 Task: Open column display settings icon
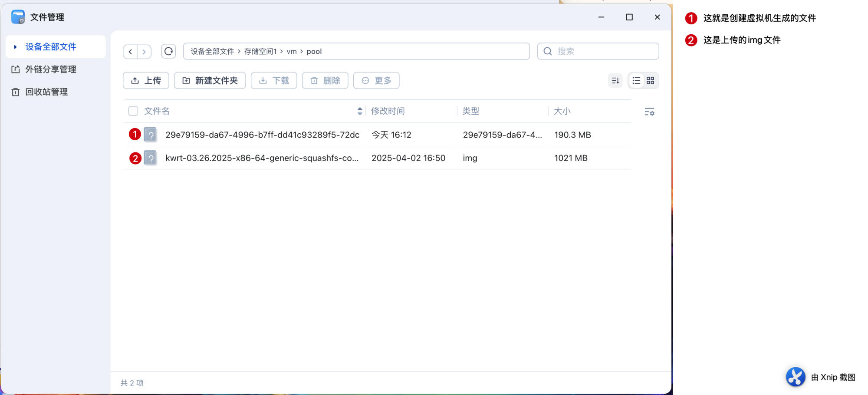pos(649,112)
